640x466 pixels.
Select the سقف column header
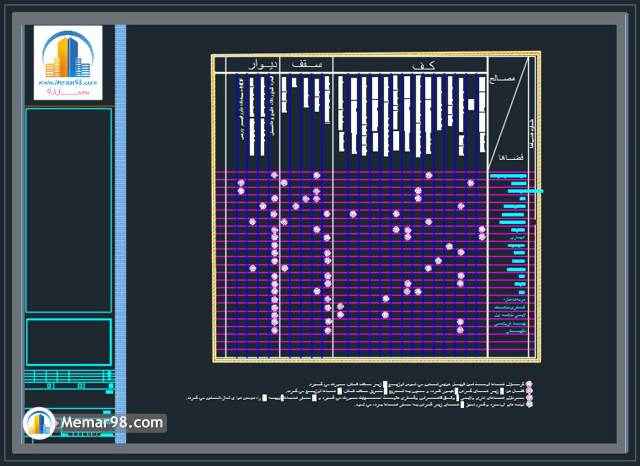(x=305, y=64)
